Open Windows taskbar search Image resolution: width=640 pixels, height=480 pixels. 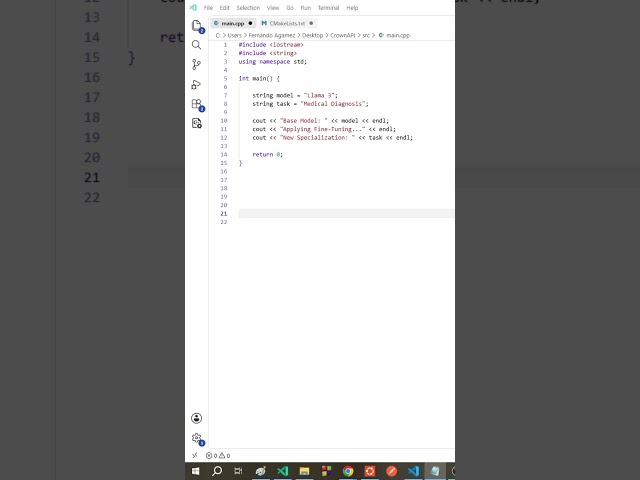tap(217, 471)
